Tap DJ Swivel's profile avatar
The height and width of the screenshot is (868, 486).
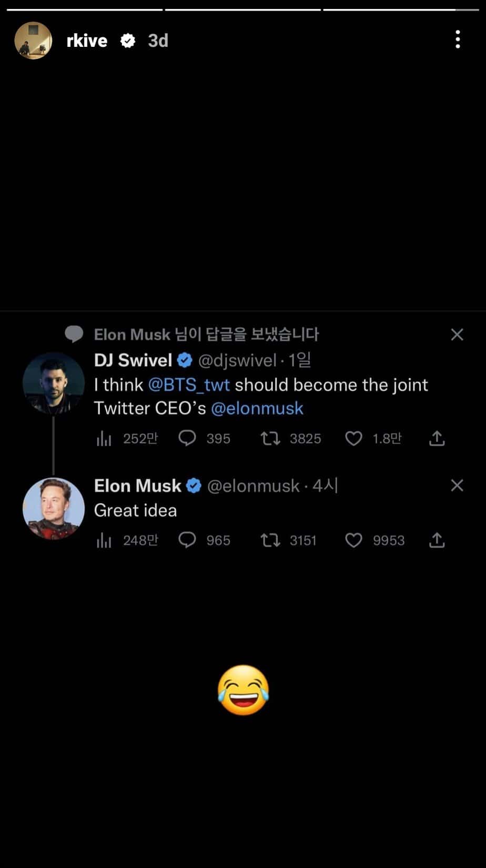tap(53, 383)
